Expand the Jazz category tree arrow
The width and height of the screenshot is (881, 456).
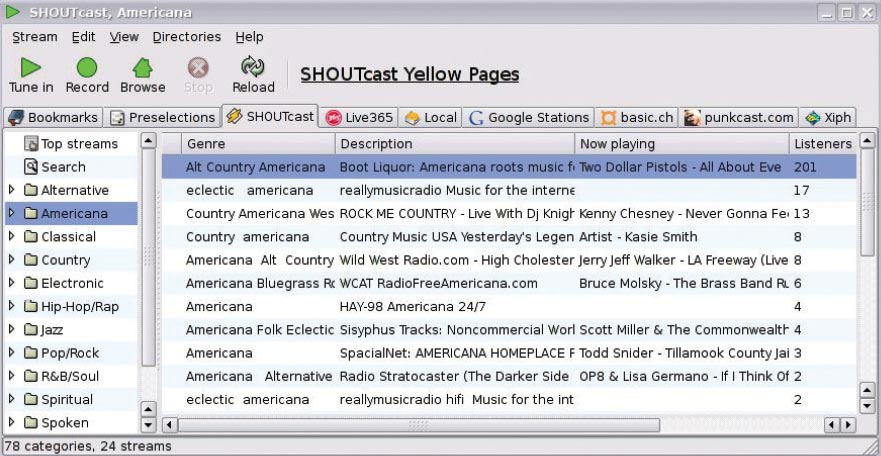click(12, 329)
